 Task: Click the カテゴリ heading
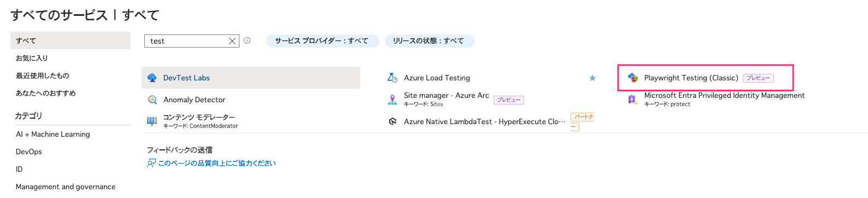click(x=28, y=115)
